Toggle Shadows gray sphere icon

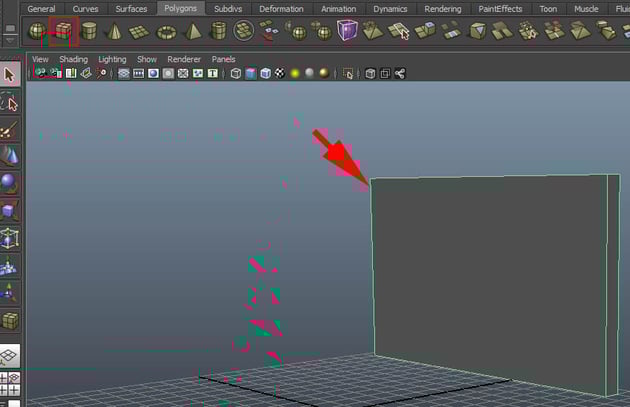click(309, 73)
